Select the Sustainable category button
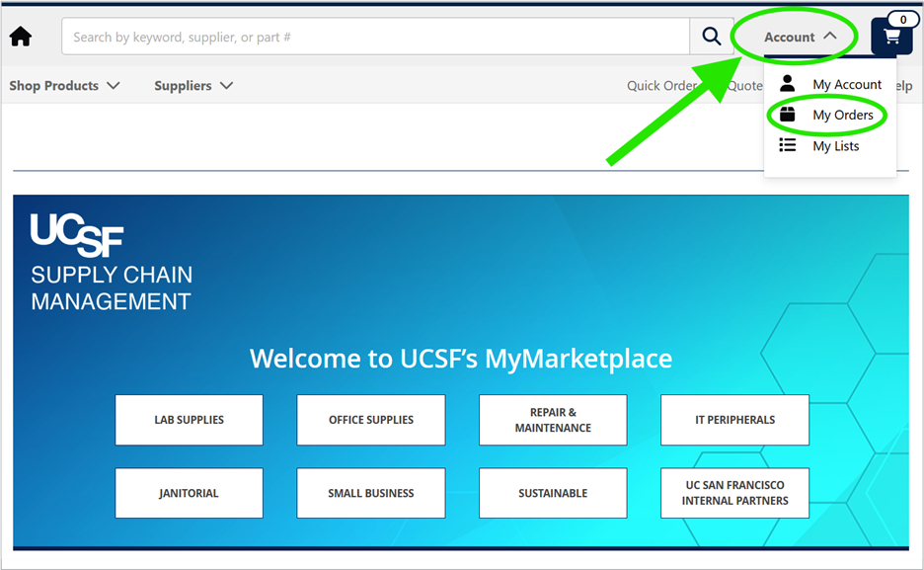Viewport: 924px width, 570px height. [x=553, y=493]
